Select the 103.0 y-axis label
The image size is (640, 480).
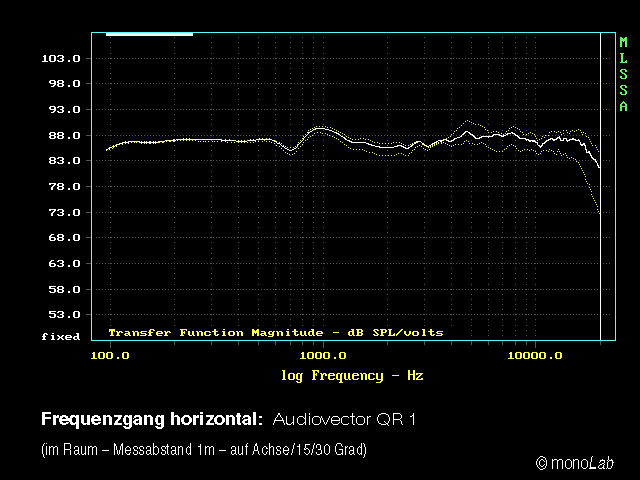click(60, 58)
